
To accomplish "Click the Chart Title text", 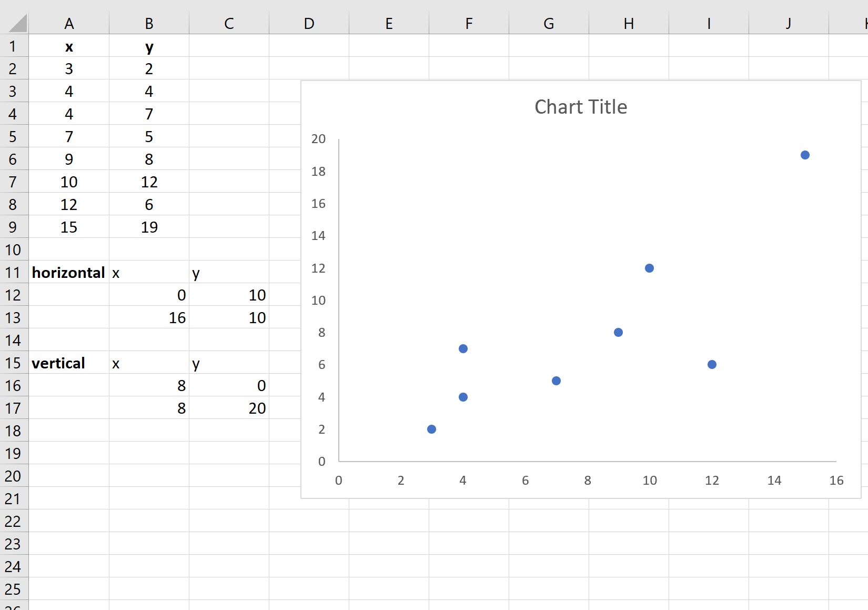I will tap(581, 107).
